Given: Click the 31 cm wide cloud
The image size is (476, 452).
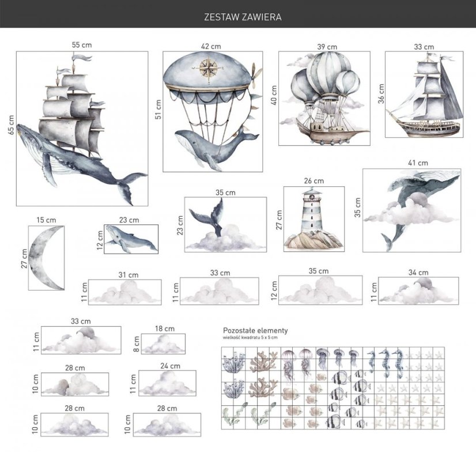Looking at the screenshot, I should click(x=125, y=293).
